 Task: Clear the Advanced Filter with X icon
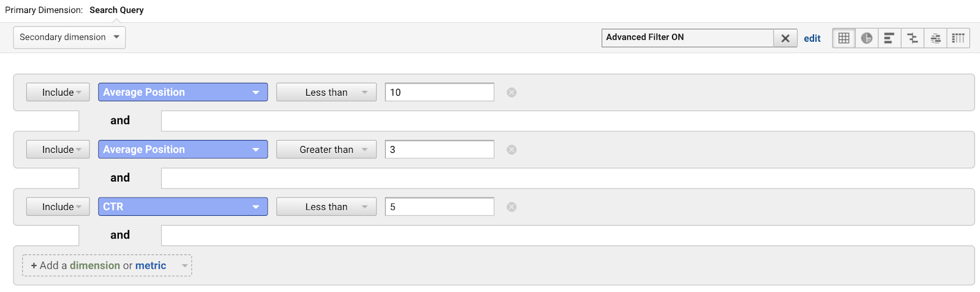point(785,38)
